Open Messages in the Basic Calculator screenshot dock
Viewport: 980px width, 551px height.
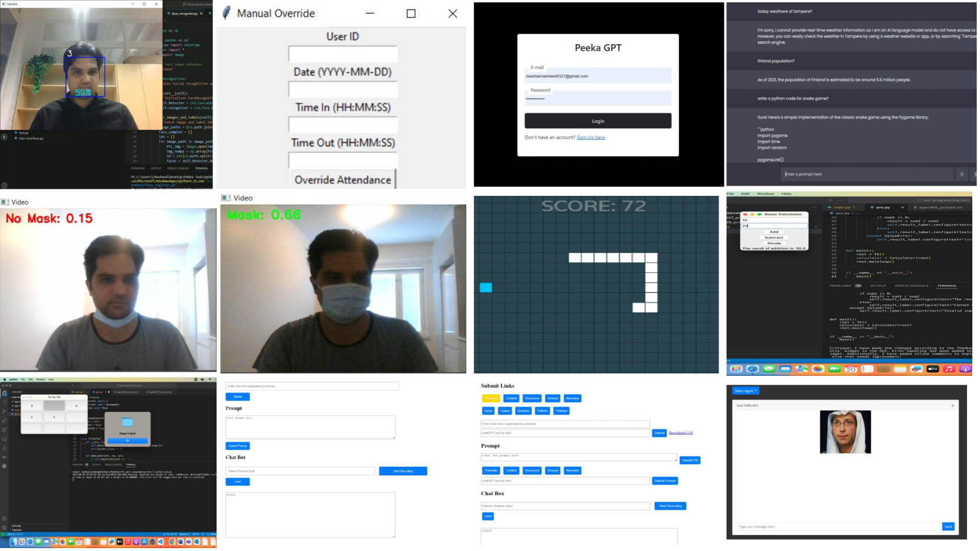769,369
